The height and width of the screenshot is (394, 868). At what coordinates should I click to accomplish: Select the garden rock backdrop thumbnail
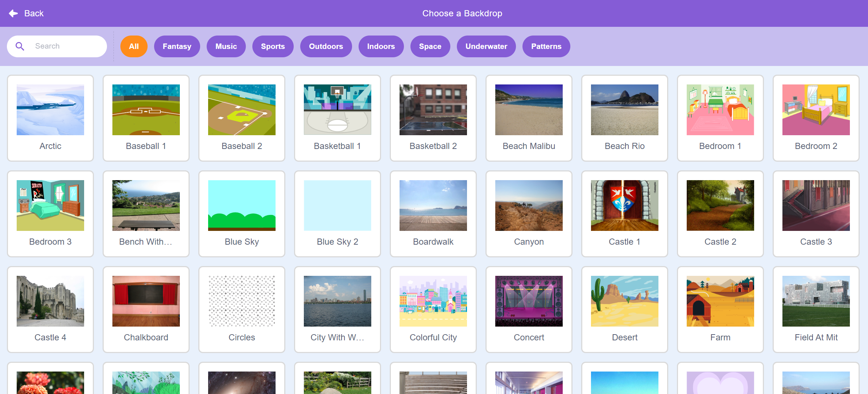(x=338, y=382)
